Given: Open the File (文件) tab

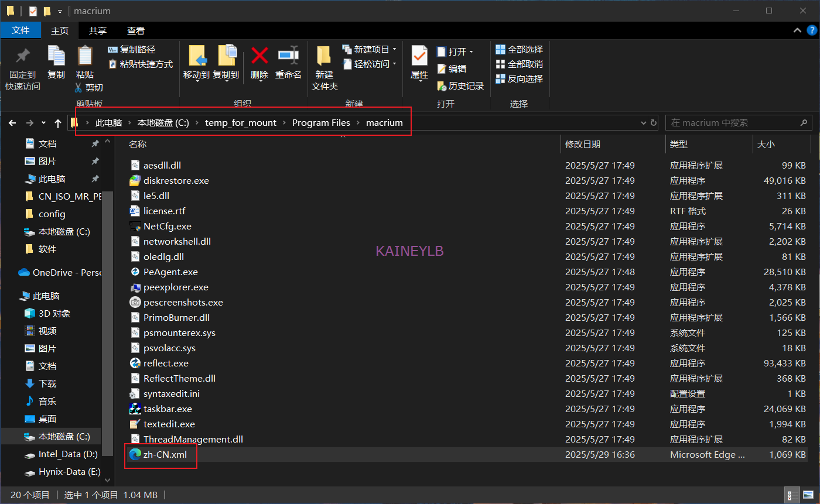Looking at the screenshot, I should [x=20, y=30].
